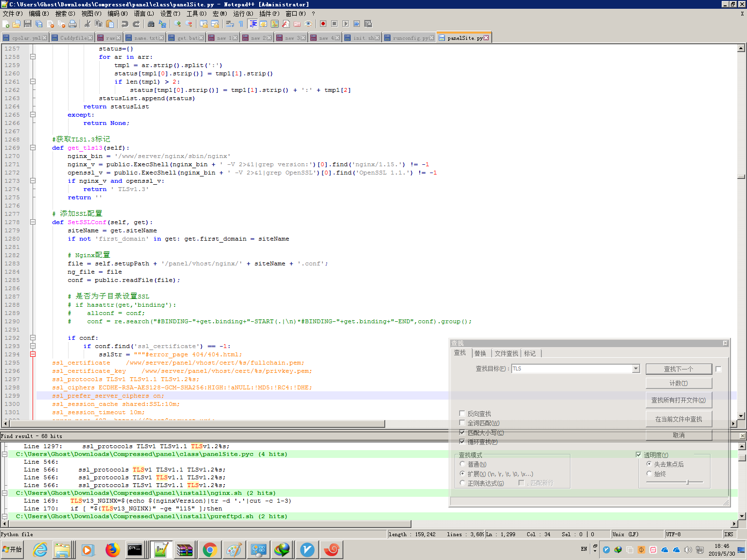The width and height of the screenshot is (747, 560).
Task: Cut selection with the scissors icon
Action: (88, 24)
